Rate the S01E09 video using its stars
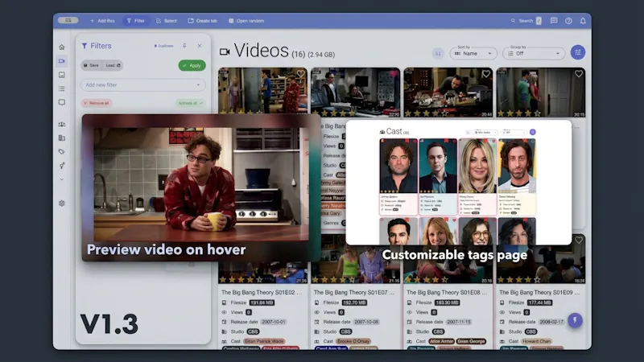 tap(518, 280)
